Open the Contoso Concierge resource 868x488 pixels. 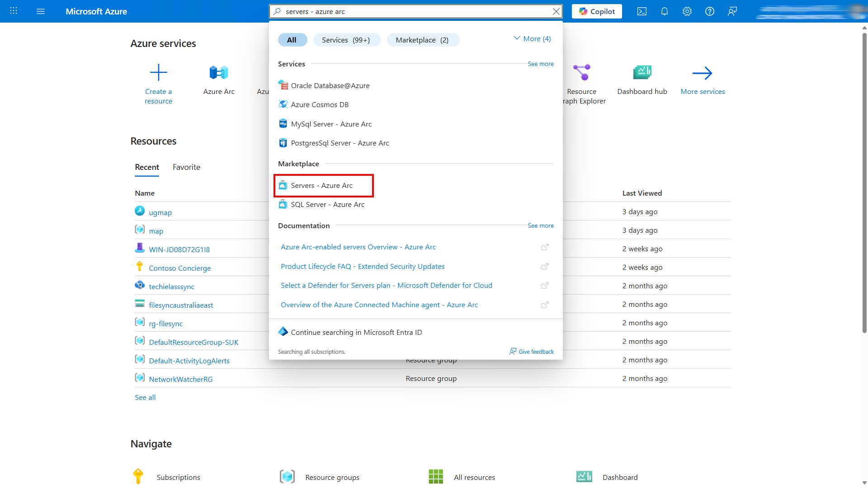click(x=179, y=267)
